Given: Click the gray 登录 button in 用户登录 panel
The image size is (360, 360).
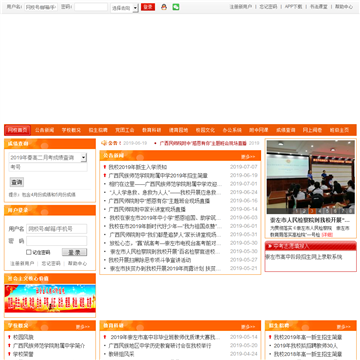Looking at the screenshot, I should 74,252.
